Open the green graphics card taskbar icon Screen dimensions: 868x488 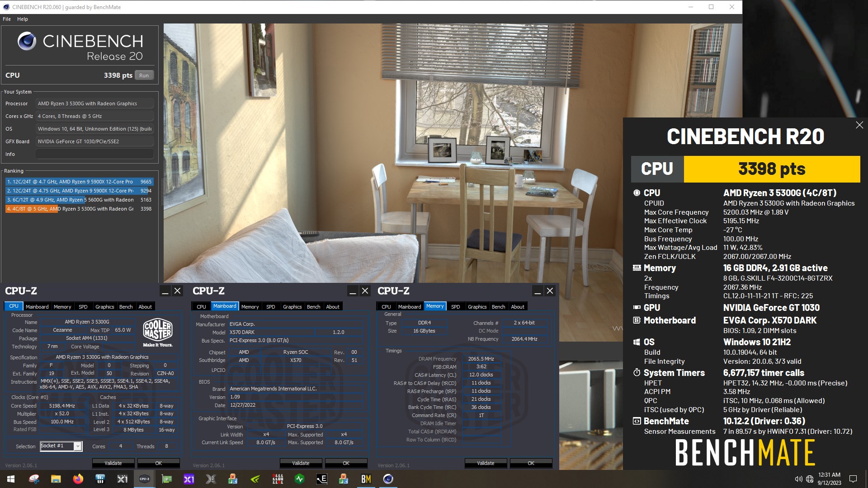(166, 479)
